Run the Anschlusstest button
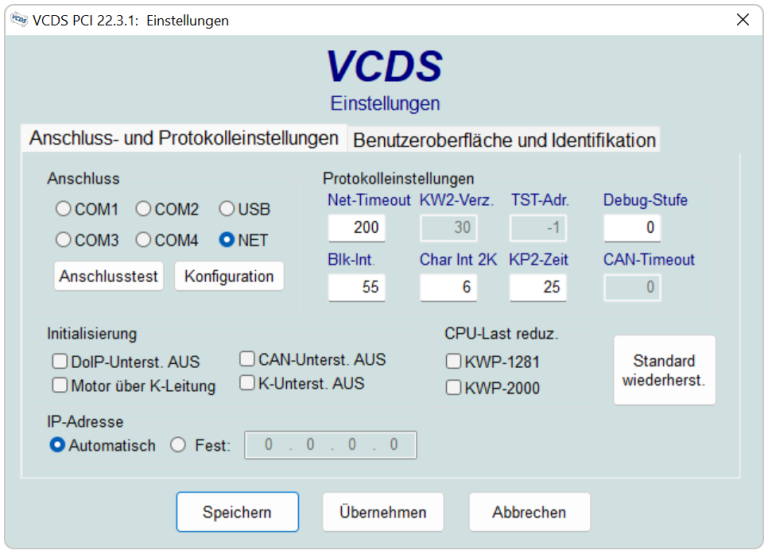The height and width of the screenshot is (554, 768). point(108,276)
